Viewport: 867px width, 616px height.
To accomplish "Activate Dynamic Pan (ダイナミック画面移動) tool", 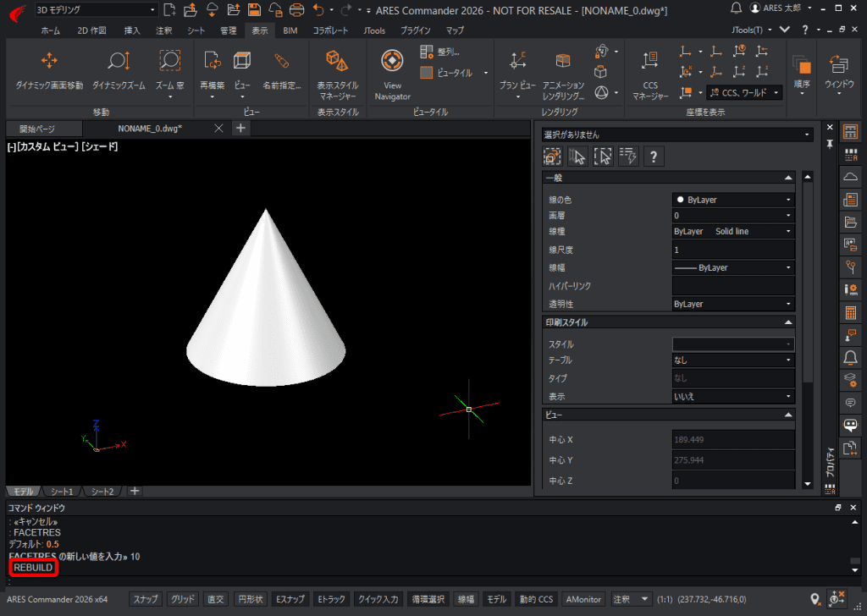I will (x=49, y=70).
